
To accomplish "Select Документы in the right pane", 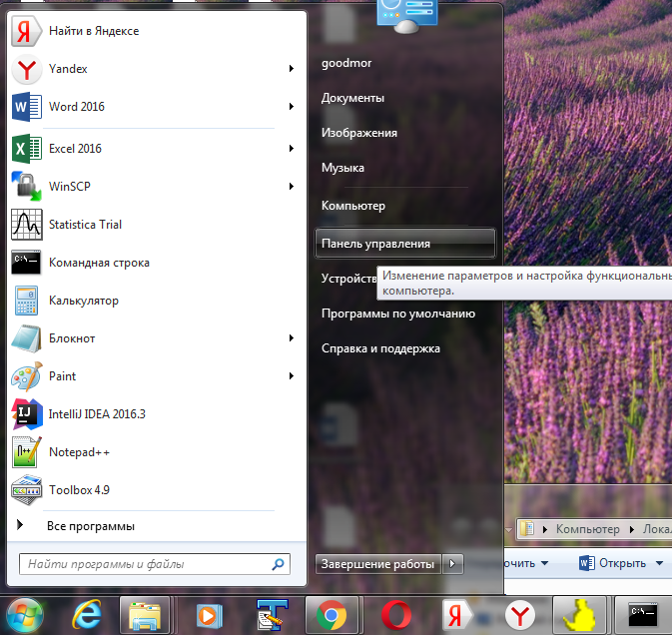I will coord(352,98).
